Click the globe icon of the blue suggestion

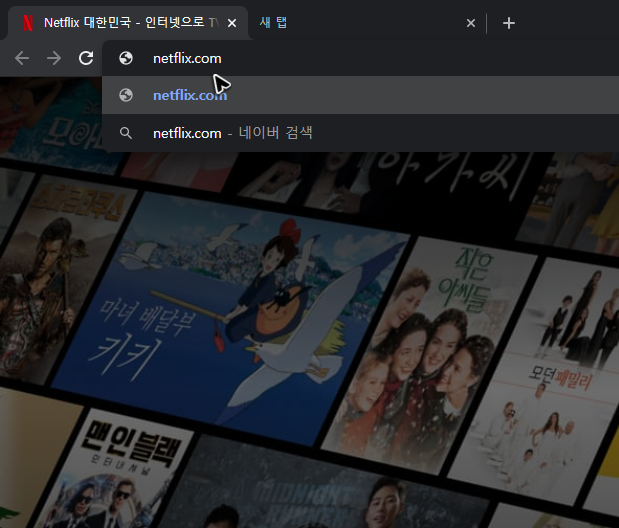point(126,95)
